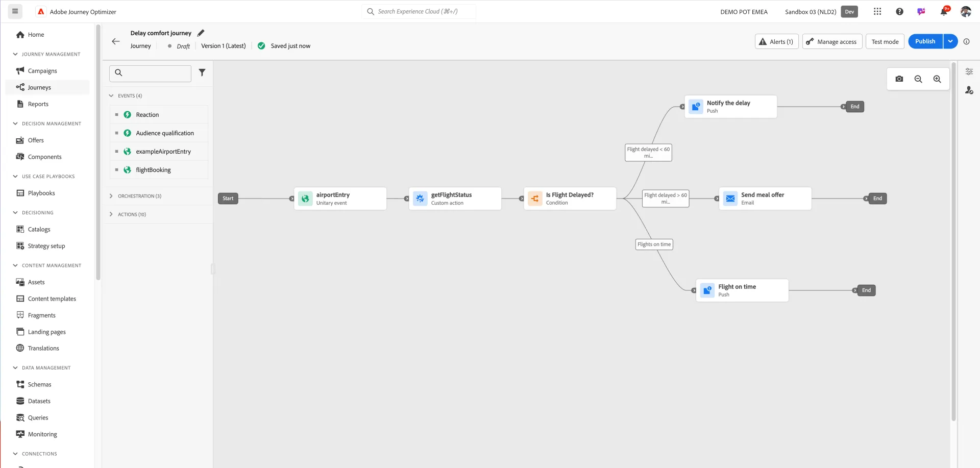Open the user profile avatar
Image resolution: width=980 pixels, height=468 pixels.
click(966, 11)
